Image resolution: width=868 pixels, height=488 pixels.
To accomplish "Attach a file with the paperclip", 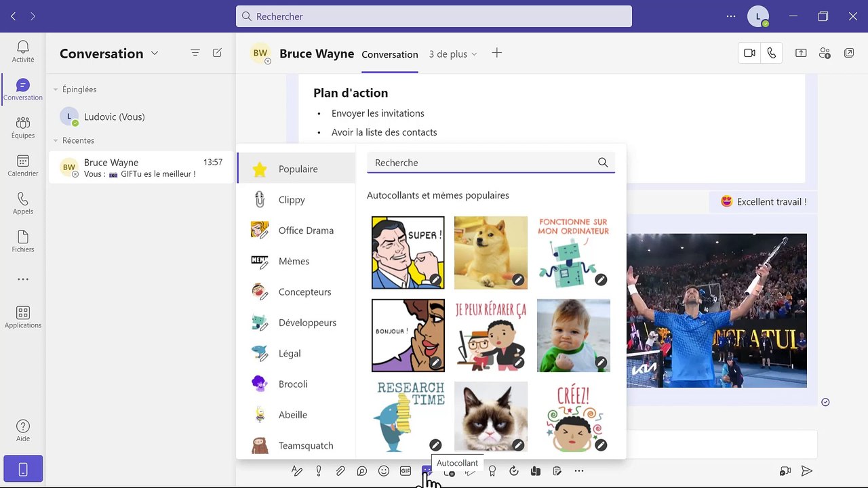I will (340, 471).
